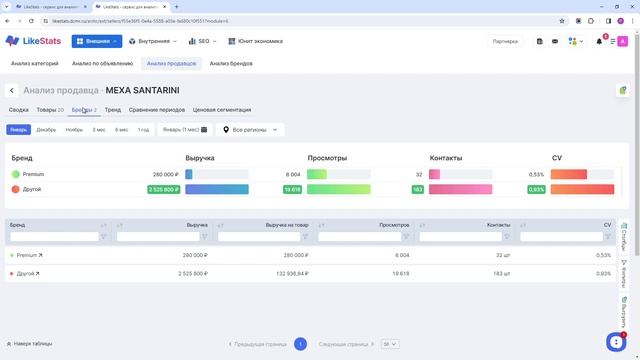Click the Другой revenue bar

tap(217, 189)
